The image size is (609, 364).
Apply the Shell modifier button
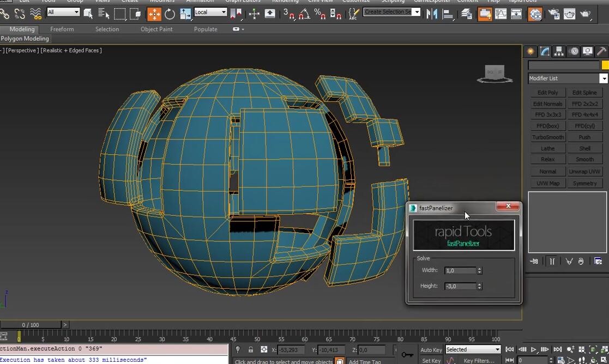pyautogui.click(x=585, y=148)
